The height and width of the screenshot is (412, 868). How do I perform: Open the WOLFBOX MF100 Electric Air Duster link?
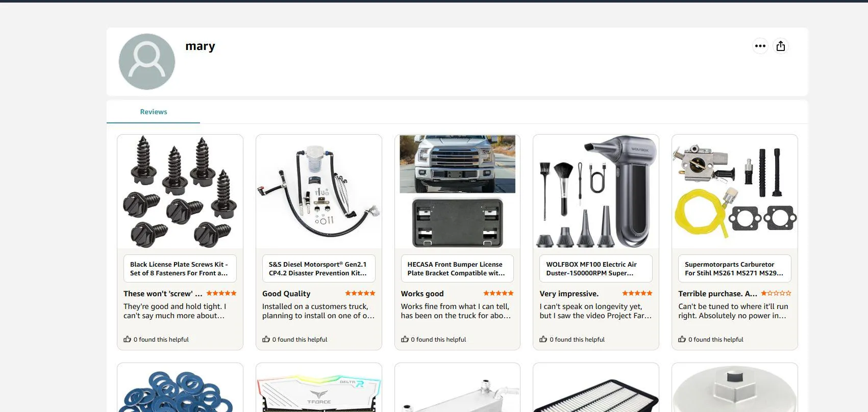[596, 269]
